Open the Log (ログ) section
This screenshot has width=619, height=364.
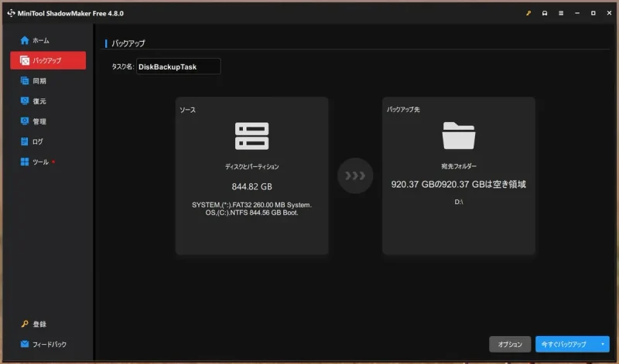point(37,141)
